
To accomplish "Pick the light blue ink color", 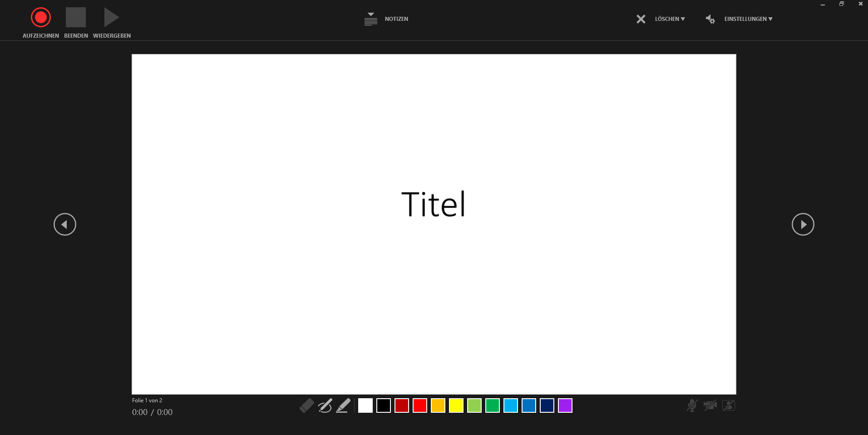I will [x=511, y=405].
